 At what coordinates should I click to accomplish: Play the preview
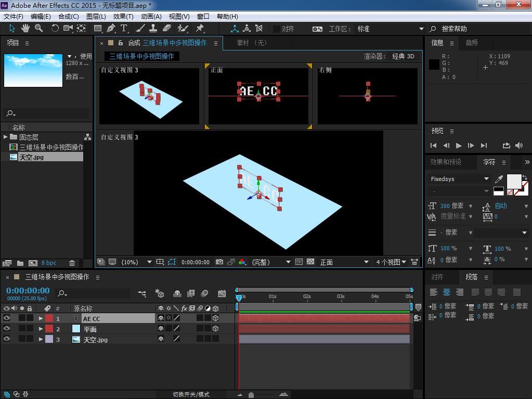click(459, 146)
